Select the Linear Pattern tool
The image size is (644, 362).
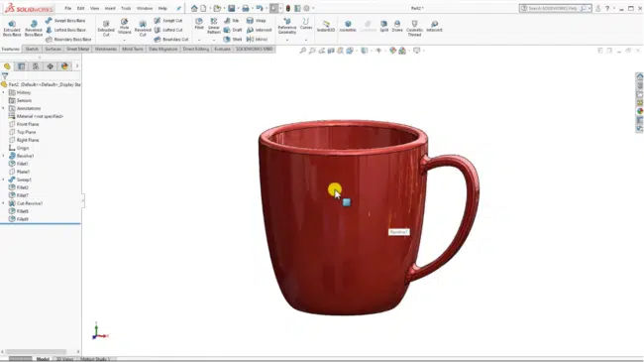[214, 26]
